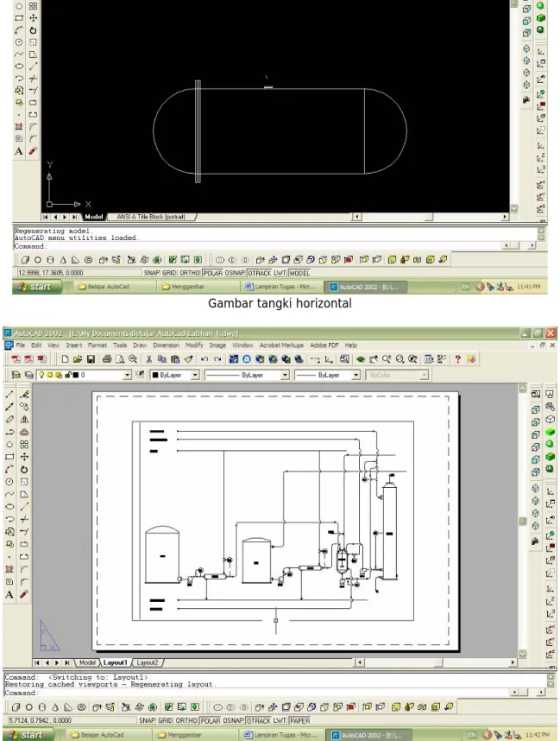Toggle ORTHO in lower window's status bar

(186, 720)
